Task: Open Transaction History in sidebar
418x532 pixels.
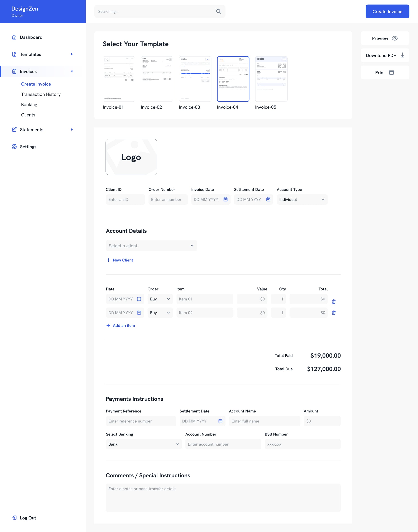Action: pos(41,94)
